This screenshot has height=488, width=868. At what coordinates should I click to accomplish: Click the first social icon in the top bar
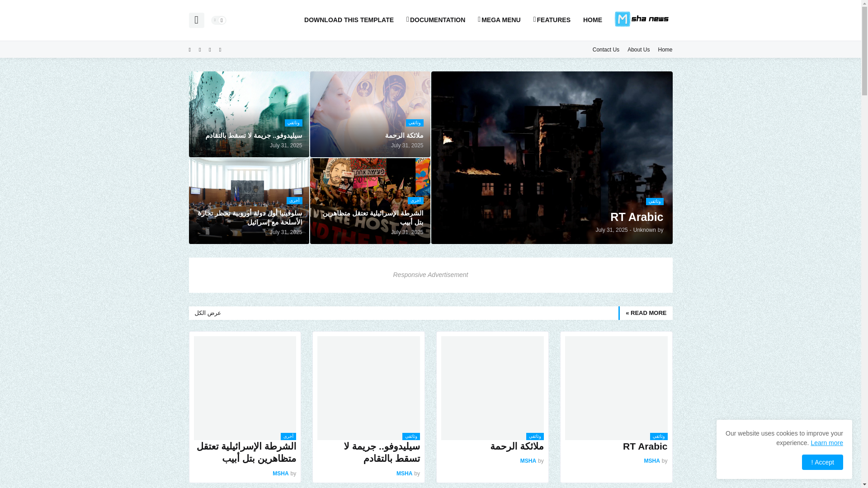click(190, 50)
